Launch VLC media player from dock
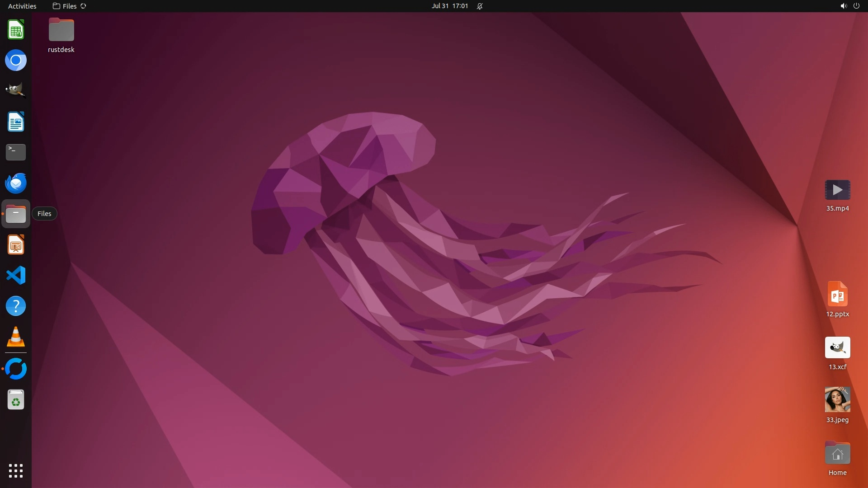This screenshot has height=488, width=868. pyautogui.click(x=16, y=337)
